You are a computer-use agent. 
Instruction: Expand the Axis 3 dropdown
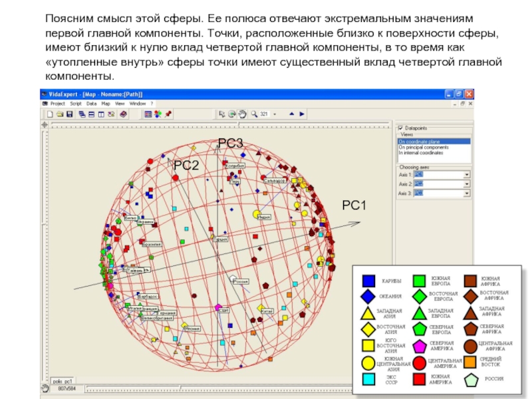coord(467,193)
